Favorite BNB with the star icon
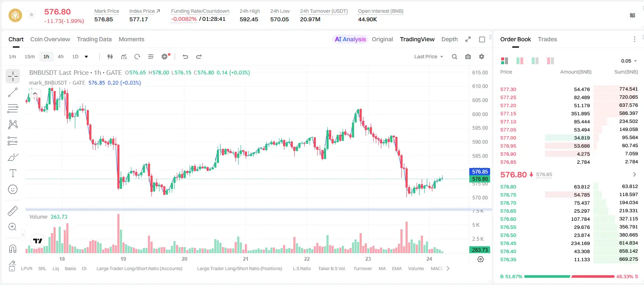 point(31,15)
